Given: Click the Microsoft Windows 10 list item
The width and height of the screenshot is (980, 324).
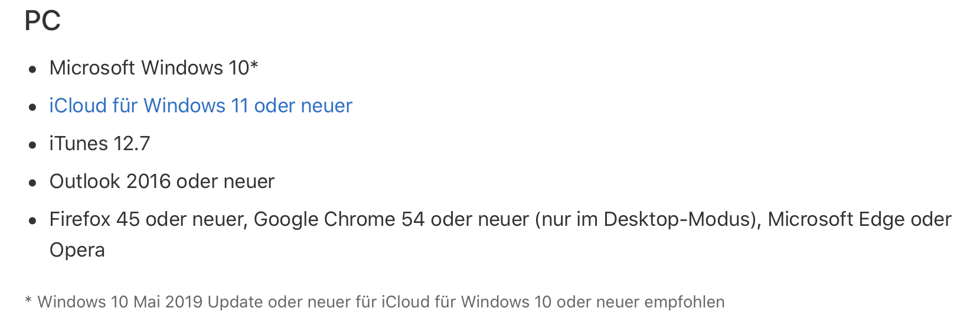Looking at the screenshot, I should click(148, 68).
